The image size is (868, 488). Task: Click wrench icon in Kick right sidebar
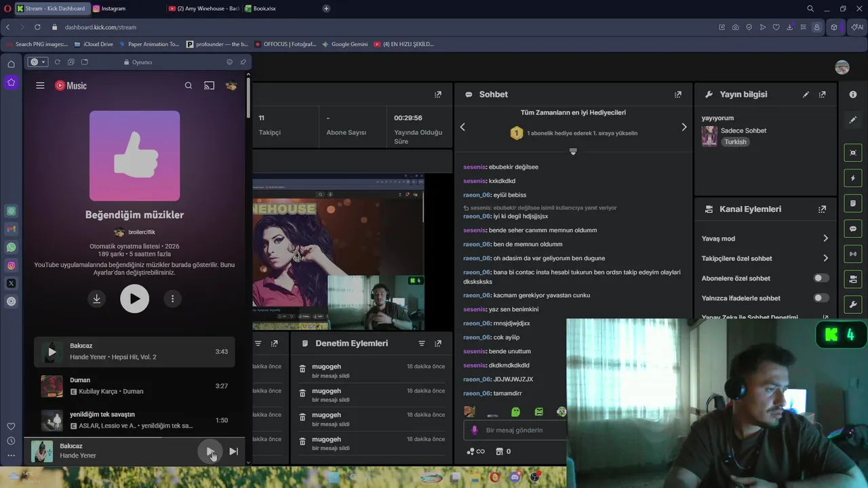point(853,304)
